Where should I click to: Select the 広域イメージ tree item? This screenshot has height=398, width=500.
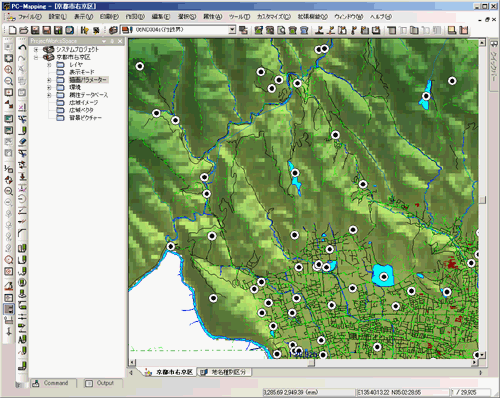[x=83, y=103]
